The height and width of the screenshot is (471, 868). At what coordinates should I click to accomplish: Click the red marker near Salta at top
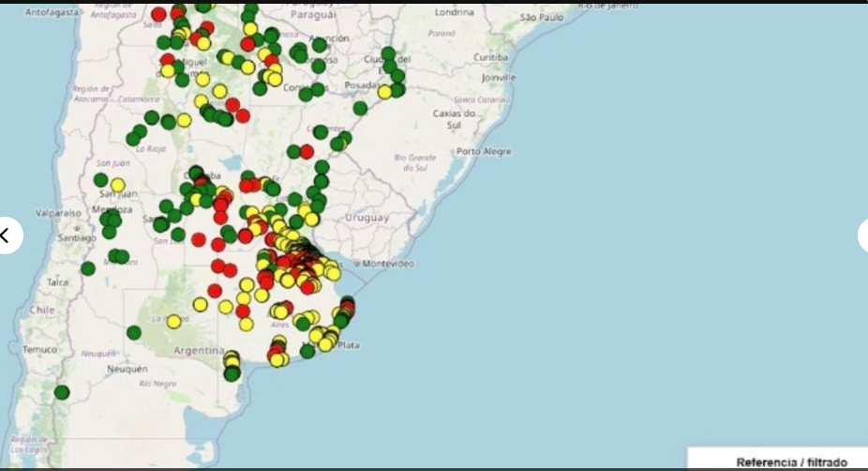[158, 14]
